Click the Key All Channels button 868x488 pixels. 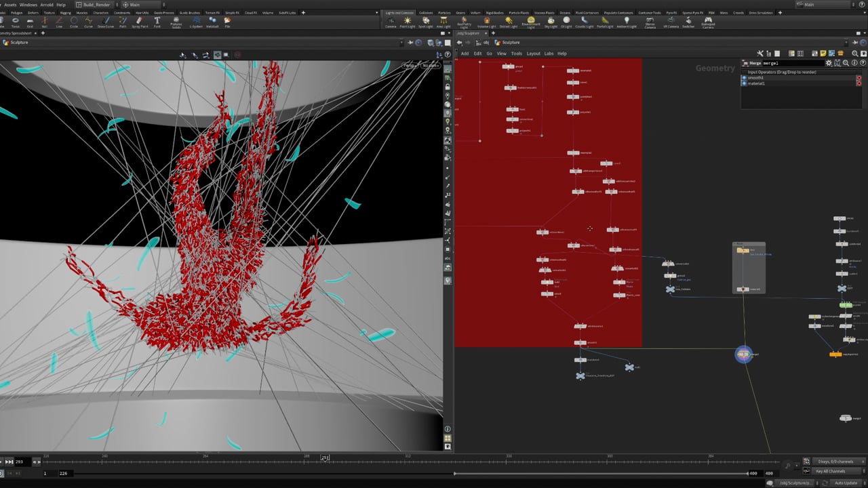(830, 471)
